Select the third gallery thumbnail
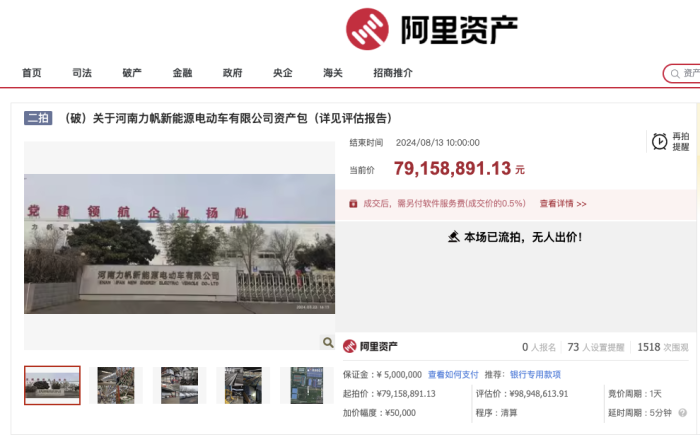 (179, 385)
